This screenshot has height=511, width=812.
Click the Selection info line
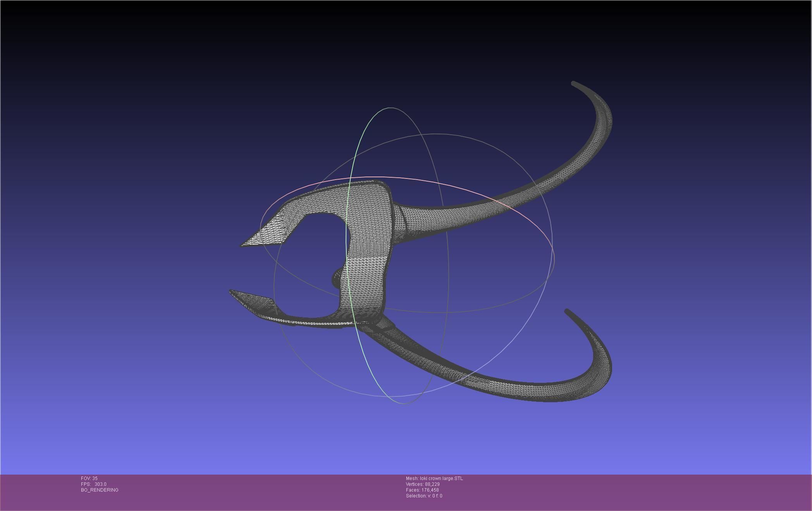(x=424, y=496)
